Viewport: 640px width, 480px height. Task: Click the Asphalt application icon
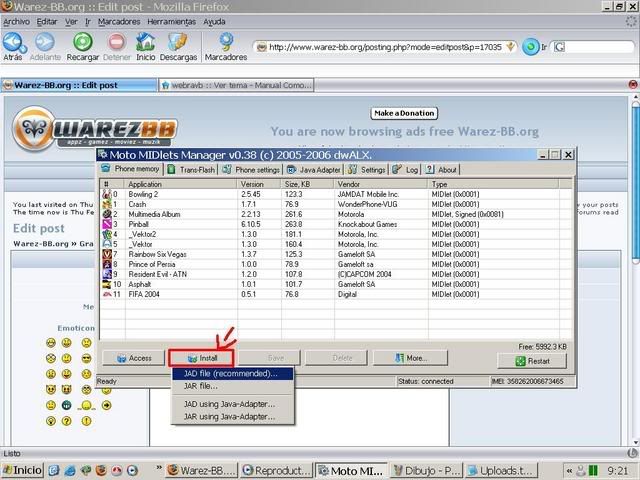[x=107, y=284]
